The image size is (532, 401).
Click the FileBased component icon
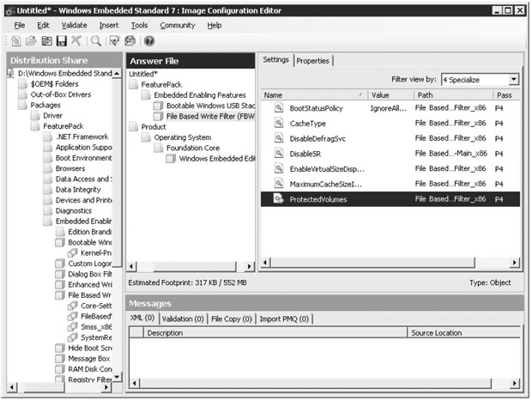click(x=72, y=316)
